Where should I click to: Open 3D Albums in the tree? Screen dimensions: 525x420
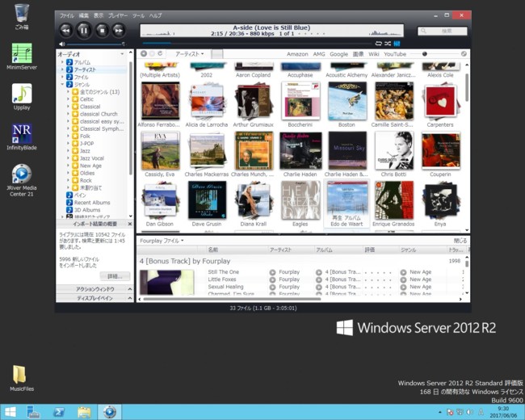click(87, 210)
